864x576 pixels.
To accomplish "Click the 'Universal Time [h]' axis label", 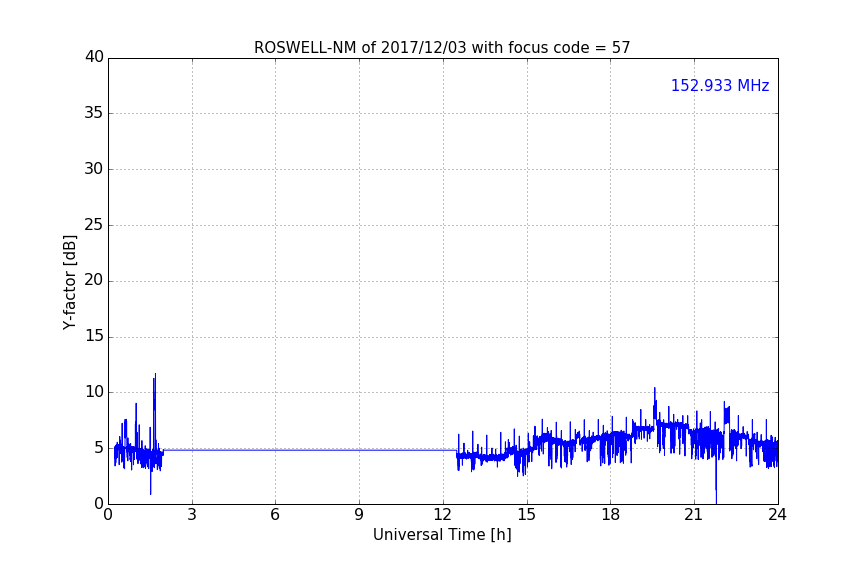I will [442, 535].
